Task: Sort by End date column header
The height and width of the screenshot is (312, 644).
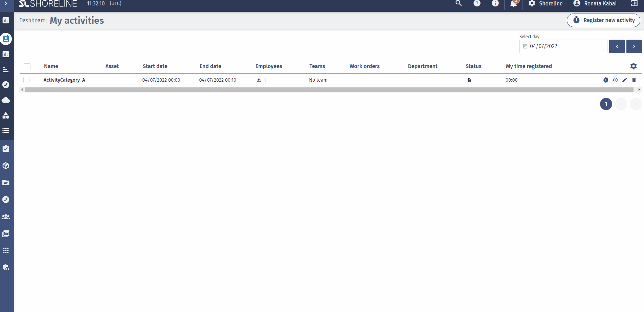Action: [210, 66]
